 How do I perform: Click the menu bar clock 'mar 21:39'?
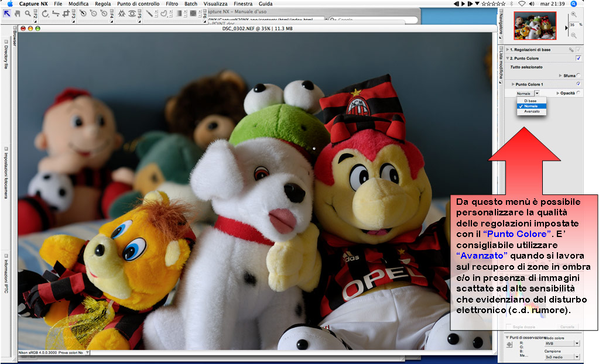(x=552, y=4)
